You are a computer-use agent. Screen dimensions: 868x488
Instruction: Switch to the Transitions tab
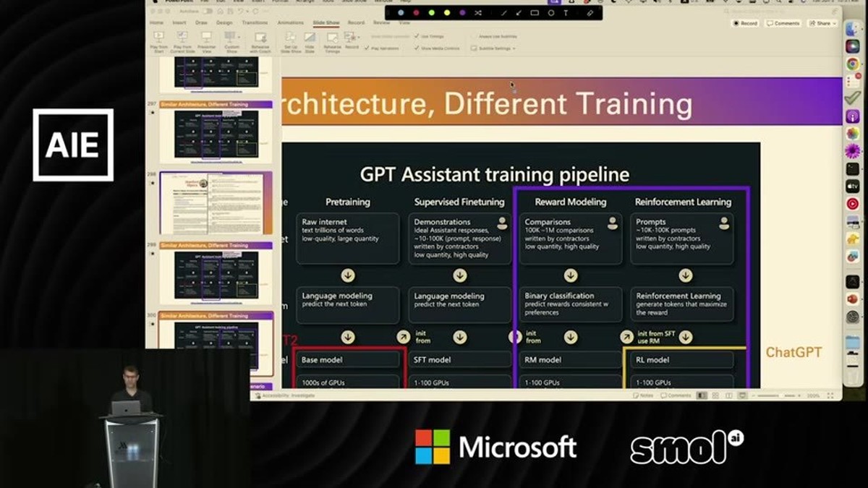[255, 22]
